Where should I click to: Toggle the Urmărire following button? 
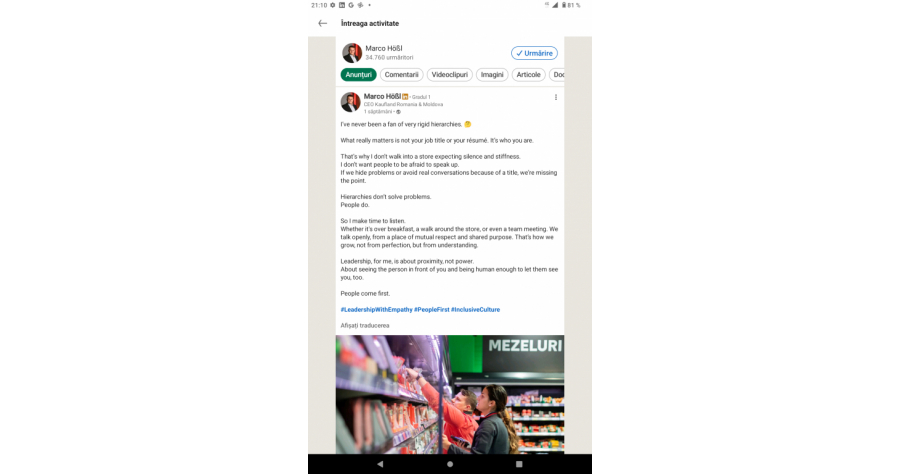pyautogui.click(x=534, y=53)
